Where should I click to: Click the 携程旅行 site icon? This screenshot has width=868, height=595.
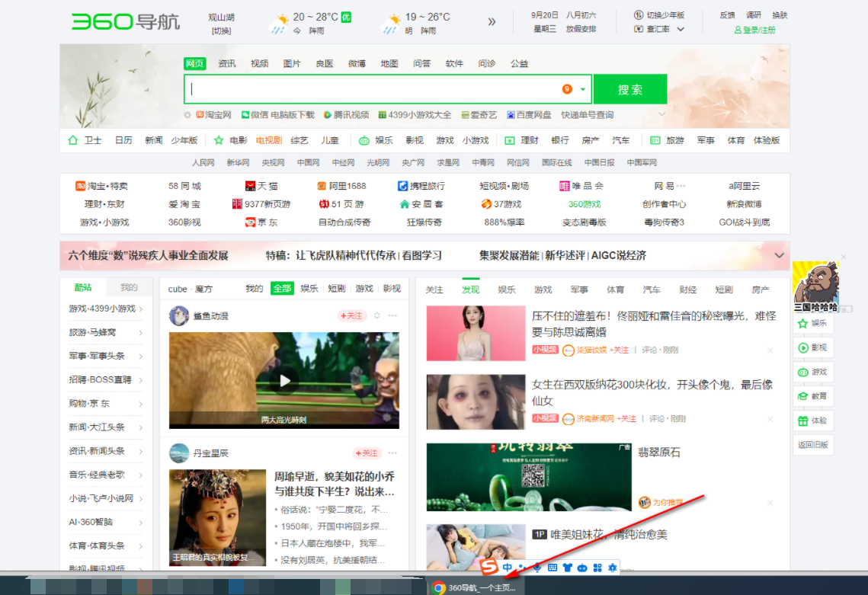[403, 186]
